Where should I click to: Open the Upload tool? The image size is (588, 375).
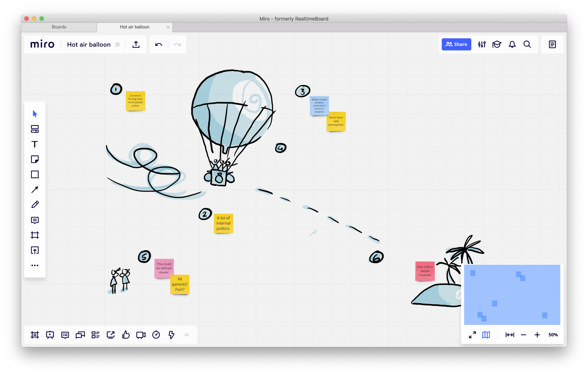tap(35, 250)
